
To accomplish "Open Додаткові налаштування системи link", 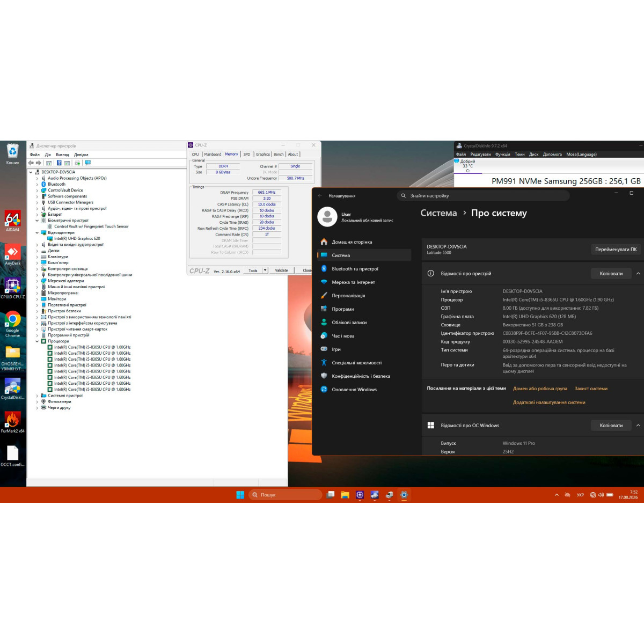I will (x=549, y=402).
